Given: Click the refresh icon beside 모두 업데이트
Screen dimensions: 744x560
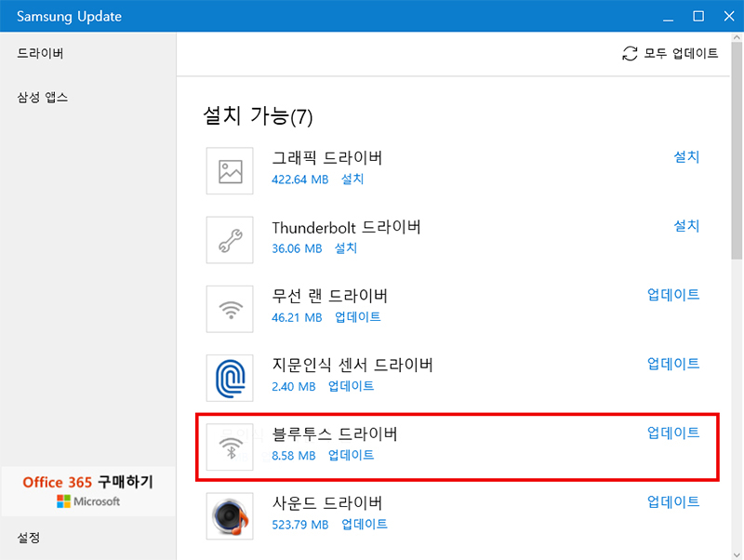Looking at the screenshot, I should (630, 53).
